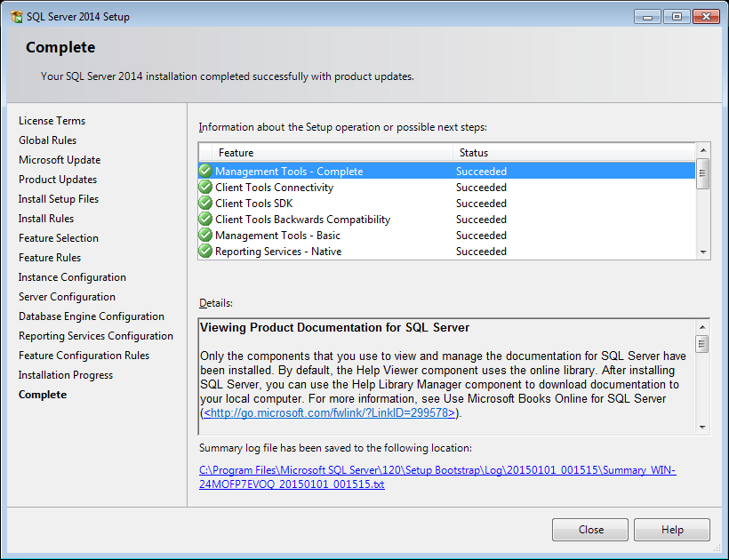Select the Complete step in sidebar
Image resolution: width=729 pixels, height=560 pixels.
[43, 395]
